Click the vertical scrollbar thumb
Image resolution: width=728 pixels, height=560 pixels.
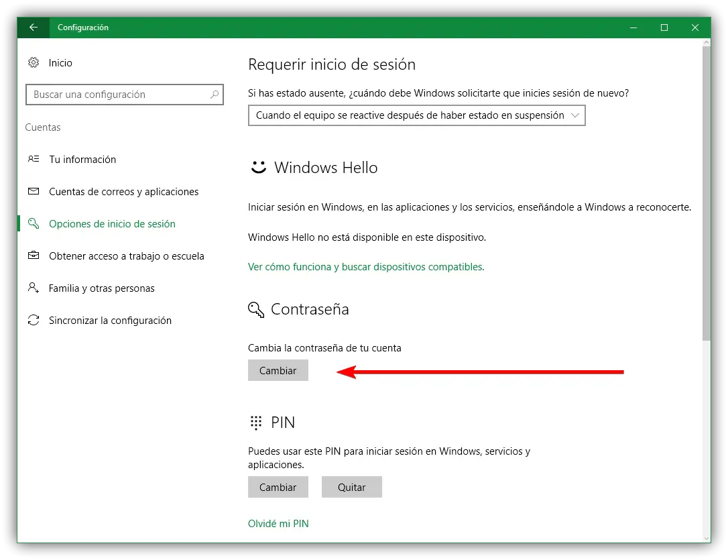[x=706, y=192]
